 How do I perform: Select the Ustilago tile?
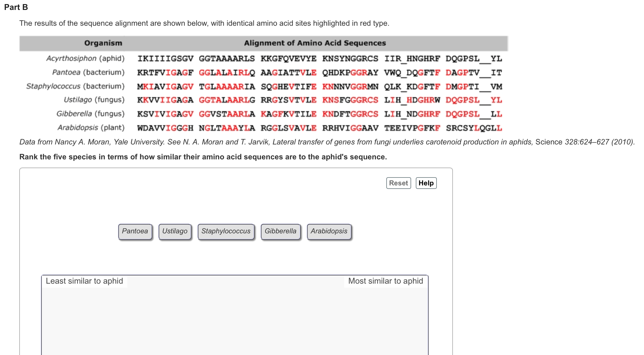[175, 231]
